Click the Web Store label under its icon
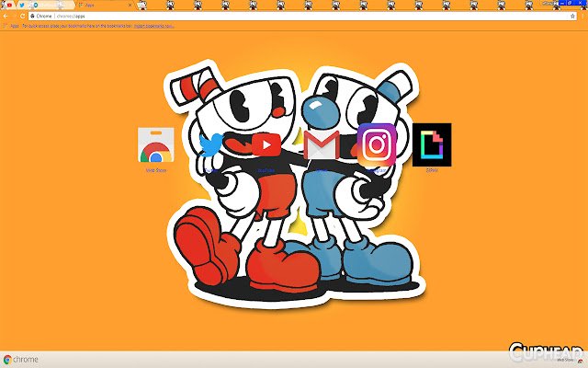The image size is (588, 368). pyautogui.click(x=155, y=170)
